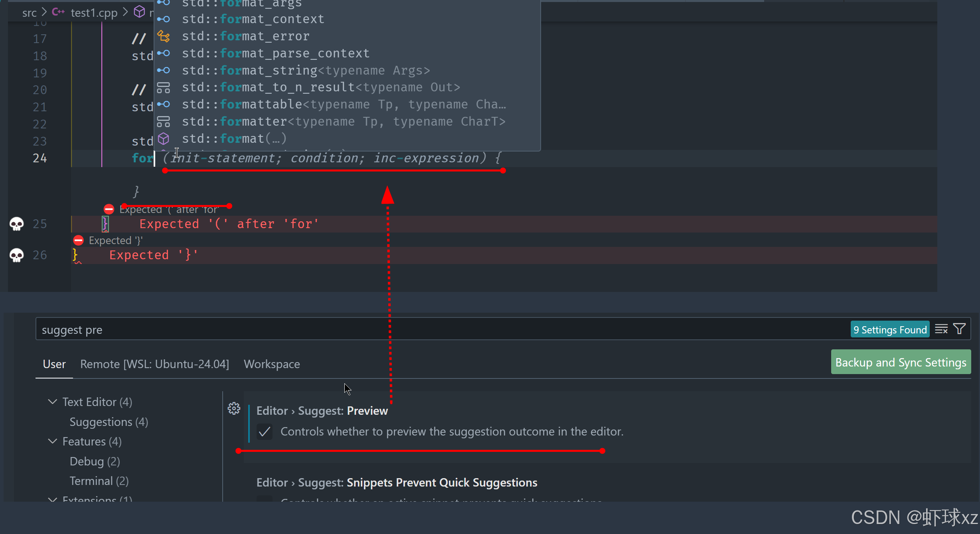Screen dimensions: 980x534
Task: Select the std::format(…) suggestion
Action: point(234,138)
